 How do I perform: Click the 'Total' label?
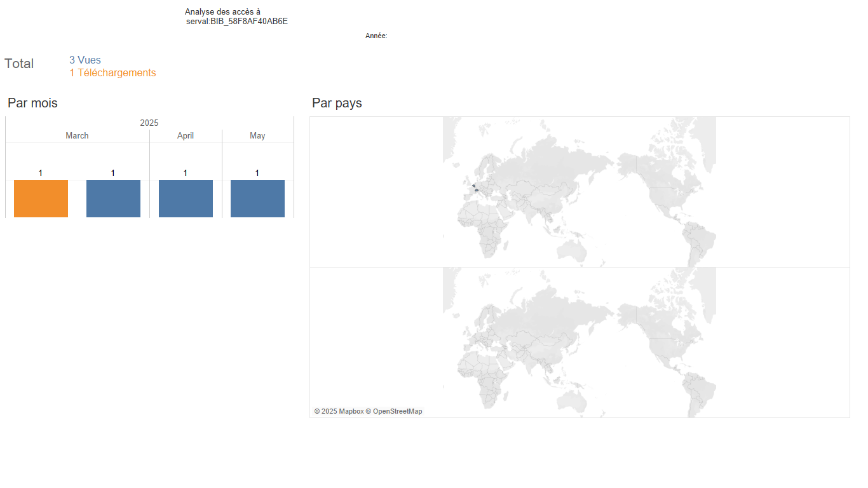pyautogui.click(x=19, y=64)
